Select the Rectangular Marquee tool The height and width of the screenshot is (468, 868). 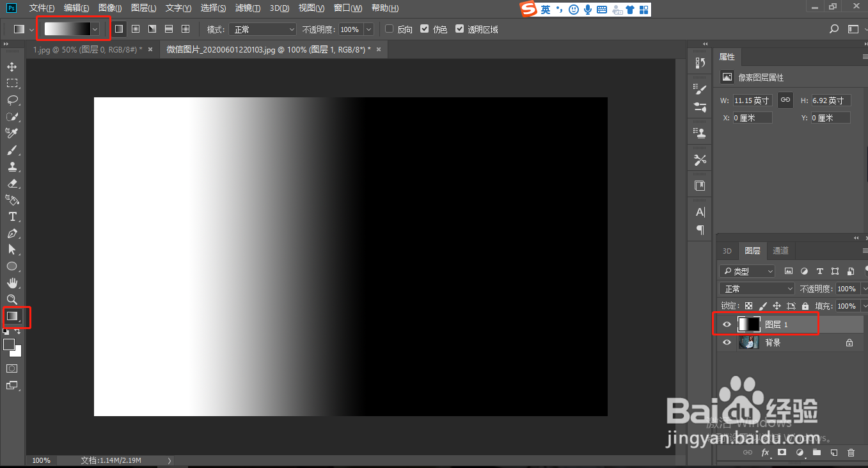click(12, 83)
